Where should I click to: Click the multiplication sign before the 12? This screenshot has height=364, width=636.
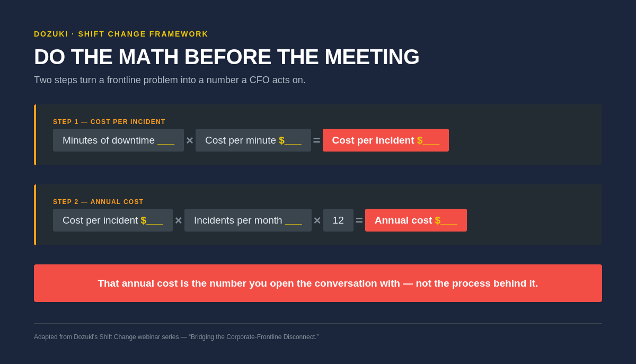(317, 220)
